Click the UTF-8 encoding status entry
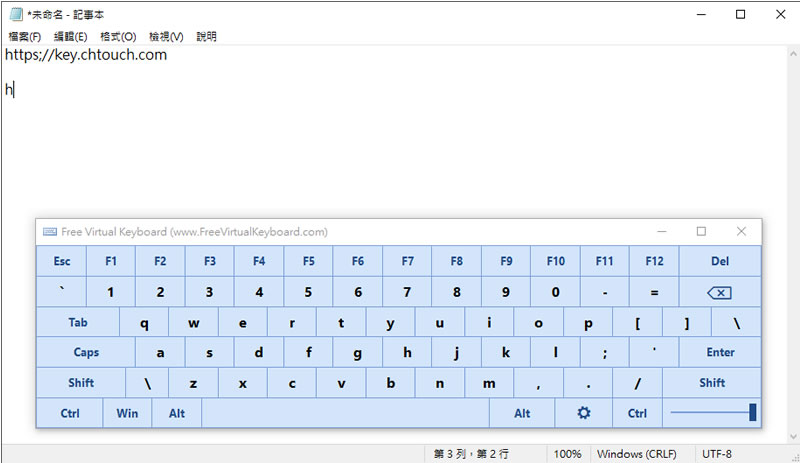This screenshot has width=800, height=463. (717, 454)
